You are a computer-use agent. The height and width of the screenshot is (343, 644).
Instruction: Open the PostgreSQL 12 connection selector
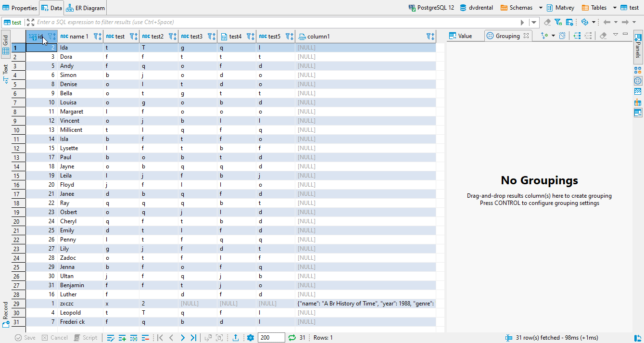click(x=430, y=7)
